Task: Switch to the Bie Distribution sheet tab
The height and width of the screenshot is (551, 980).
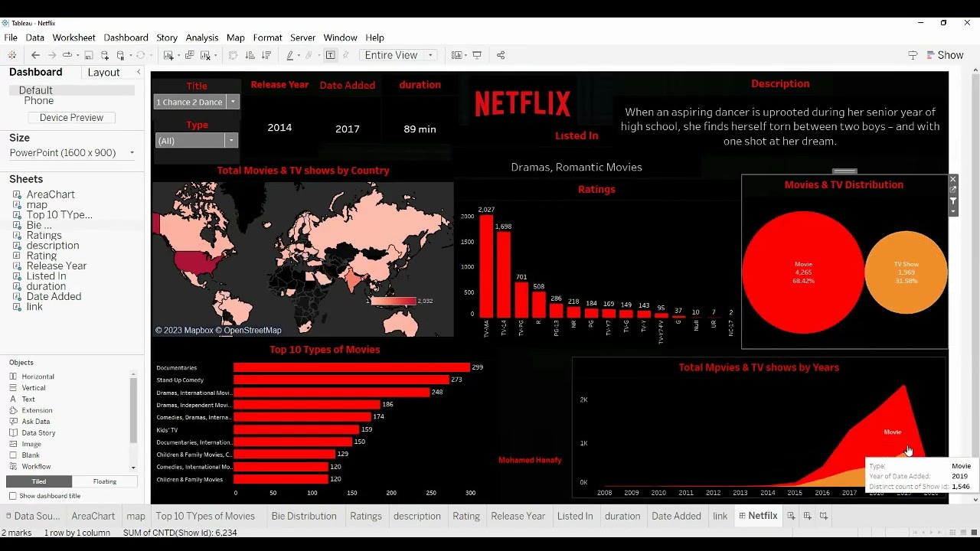Action: [303, 516]
